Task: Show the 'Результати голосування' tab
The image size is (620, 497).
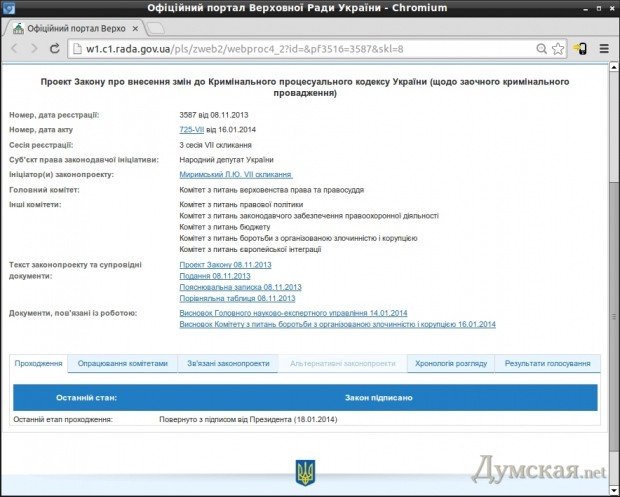Action: (x=547, y=363)
